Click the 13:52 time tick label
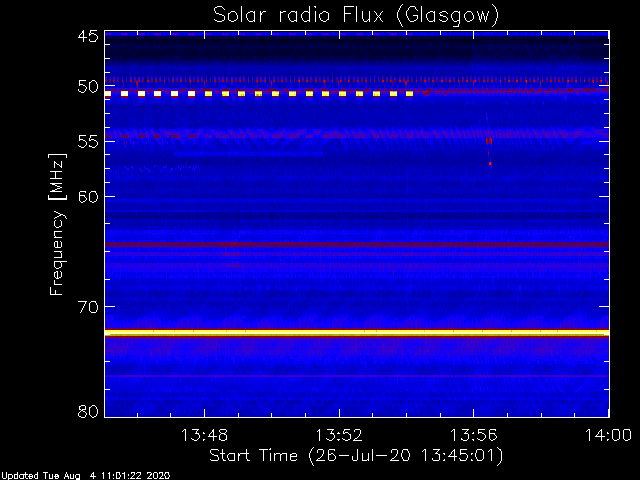The width and height of the screenshot is (640, 480). 339,436
